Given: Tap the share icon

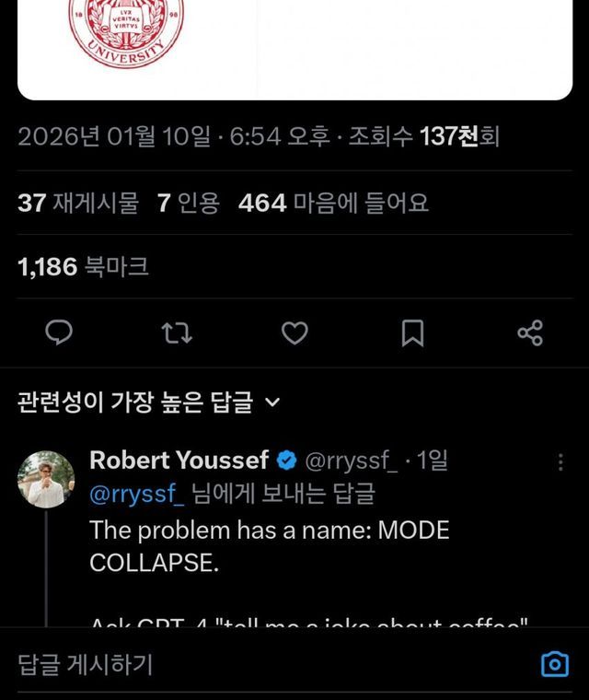Looking at the screenshot, I should pyautogui.click(x=530, y=332).
